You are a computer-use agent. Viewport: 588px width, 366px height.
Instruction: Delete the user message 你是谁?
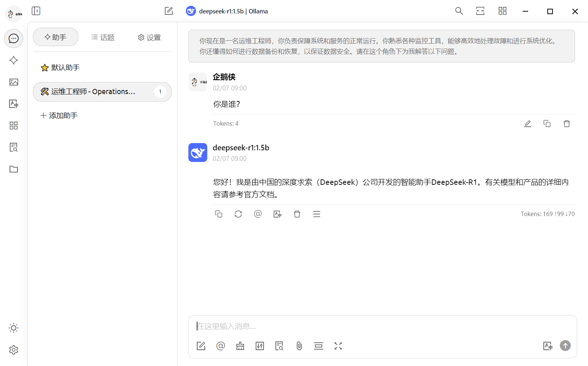(567, 124)
